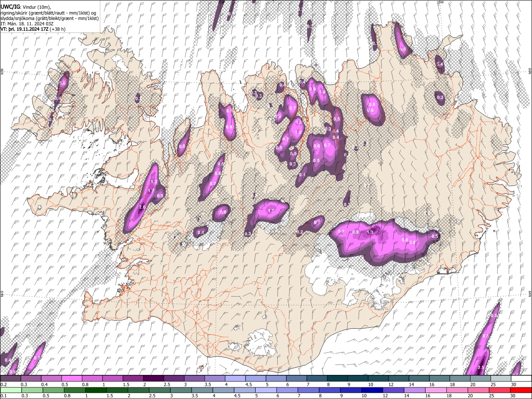Click the UWC/IG title text
Image resolution: width=532 pixels, height=399 pixels.
click(x=10, y=7)
